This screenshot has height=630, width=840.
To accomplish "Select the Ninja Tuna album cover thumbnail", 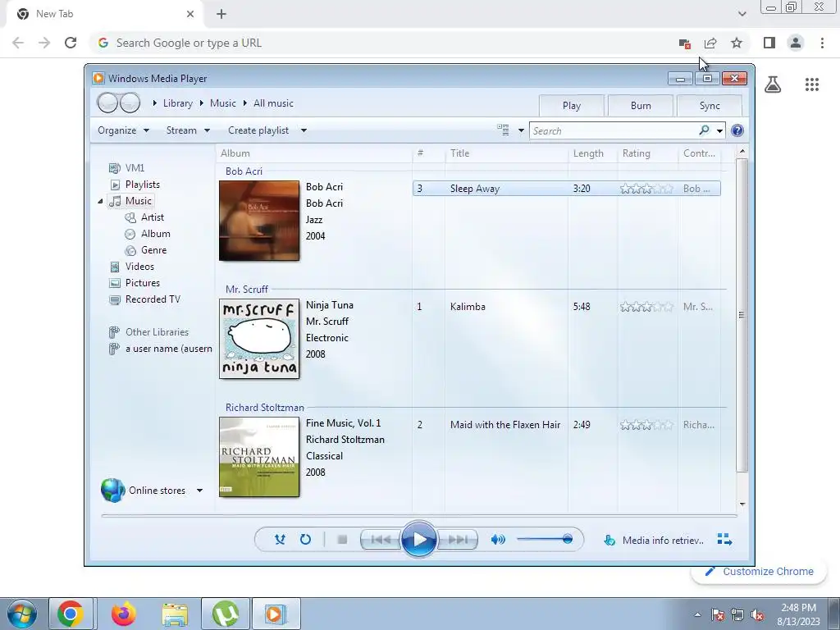I will point(259,339).
